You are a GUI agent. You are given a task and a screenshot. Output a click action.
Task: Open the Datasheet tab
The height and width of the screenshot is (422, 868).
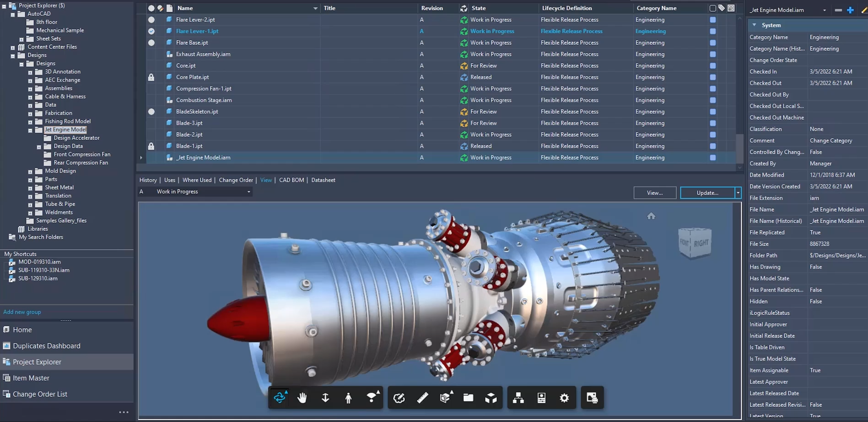pyautogui.click(x=323, y=180)
